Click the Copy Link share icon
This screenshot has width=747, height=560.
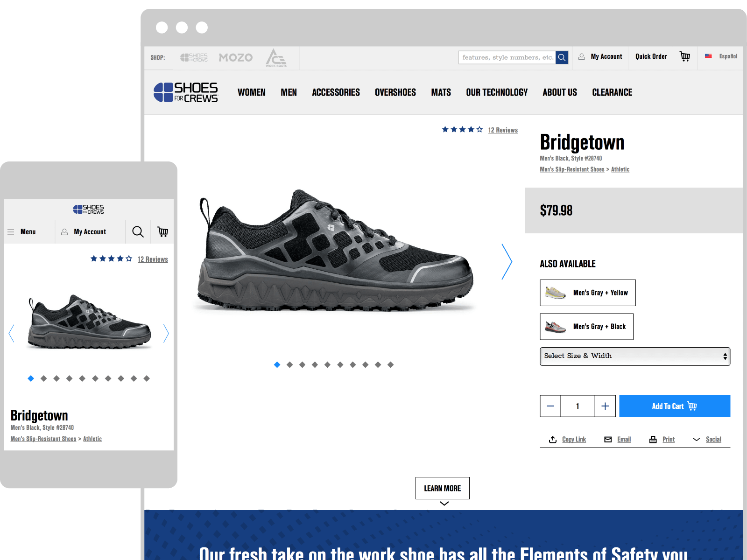click(x=553, y=439)
